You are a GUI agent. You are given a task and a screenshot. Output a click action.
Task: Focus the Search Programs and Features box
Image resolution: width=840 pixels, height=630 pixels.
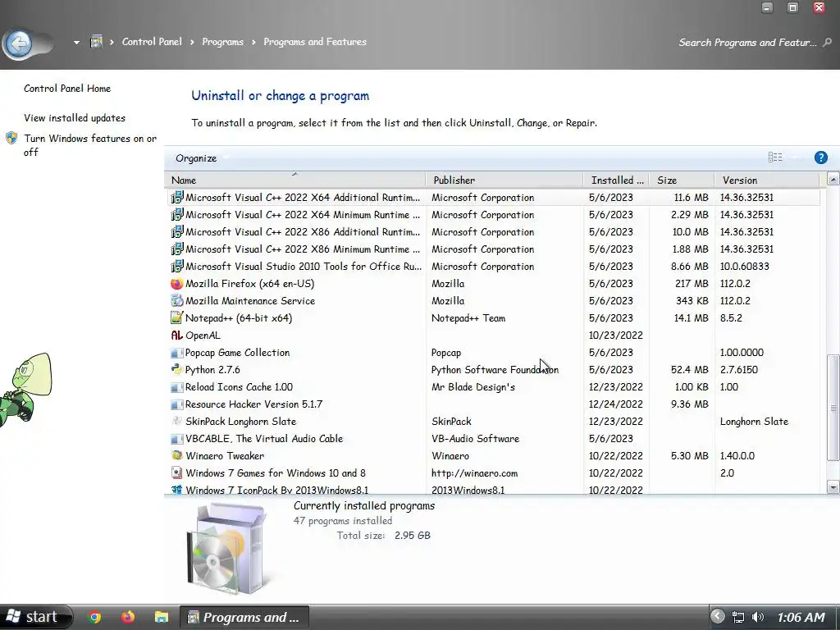tap(747, 43)
